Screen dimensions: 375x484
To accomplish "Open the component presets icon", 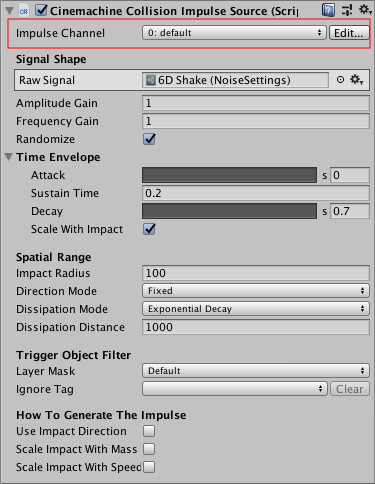I will (x=347, y=10).
